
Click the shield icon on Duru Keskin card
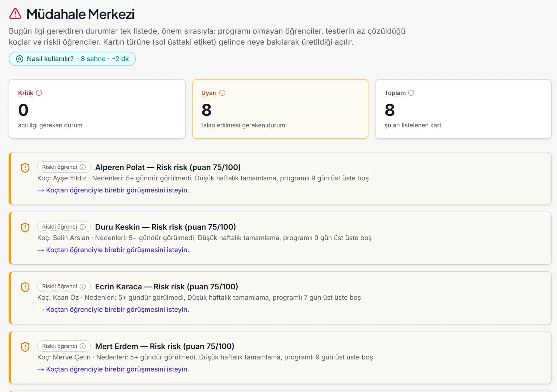[25, 227]
